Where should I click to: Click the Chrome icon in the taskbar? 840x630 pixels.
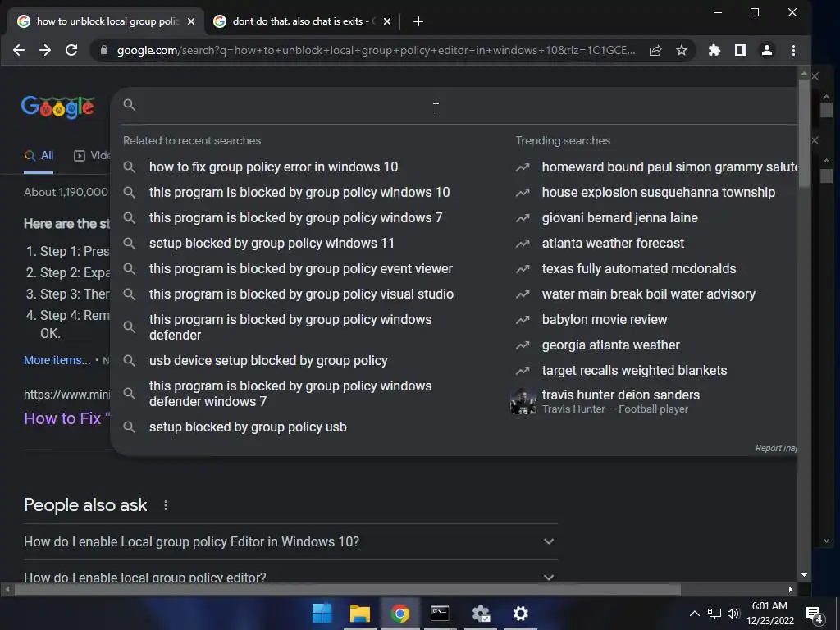[x=399, y=613]
